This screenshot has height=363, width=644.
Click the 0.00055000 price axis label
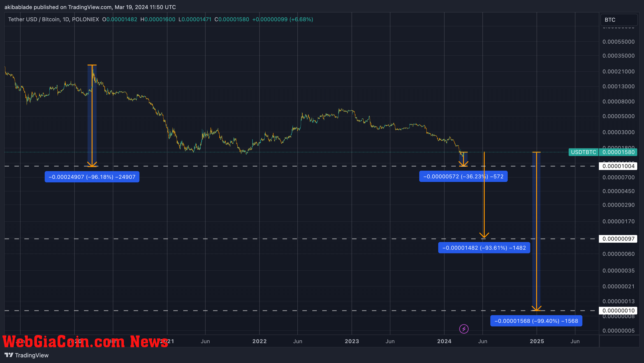[x=619, y=42]
